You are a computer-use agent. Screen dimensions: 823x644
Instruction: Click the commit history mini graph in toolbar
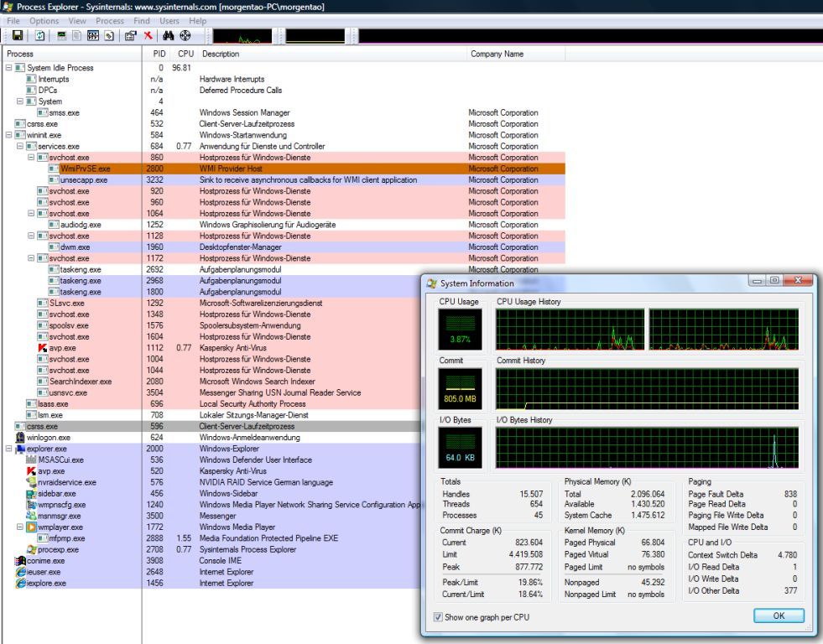pyautogui.click(x=315, y=36)
